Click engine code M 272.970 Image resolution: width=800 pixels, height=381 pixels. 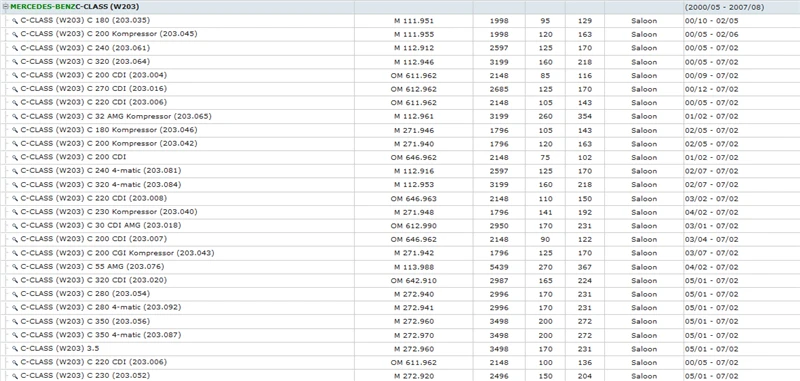pyautogui.click(x=414, y=336)
